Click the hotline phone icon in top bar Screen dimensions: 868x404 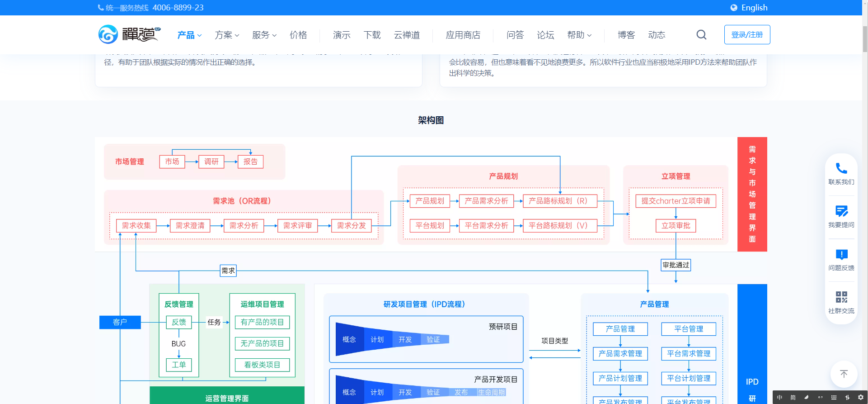click(x=101, y=8)
